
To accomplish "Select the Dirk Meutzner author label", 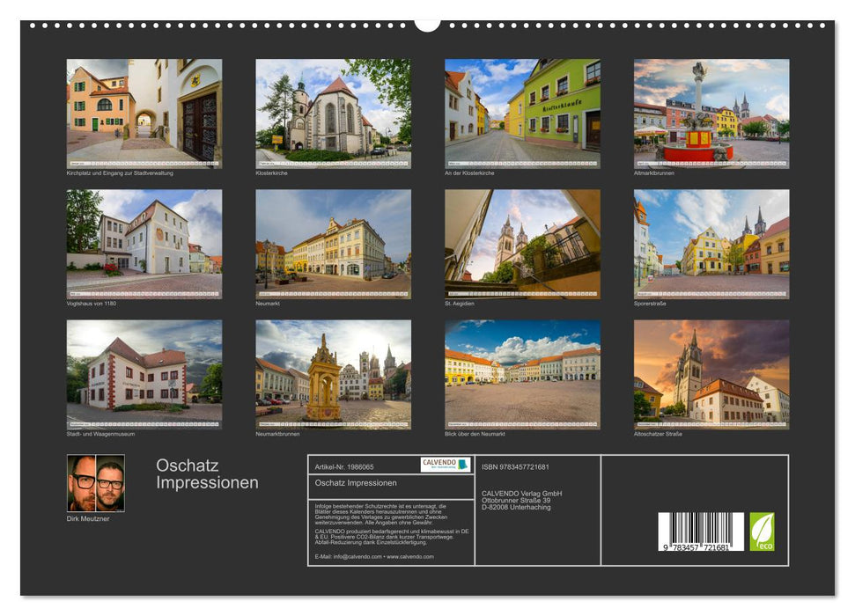I will click(91, 519).
